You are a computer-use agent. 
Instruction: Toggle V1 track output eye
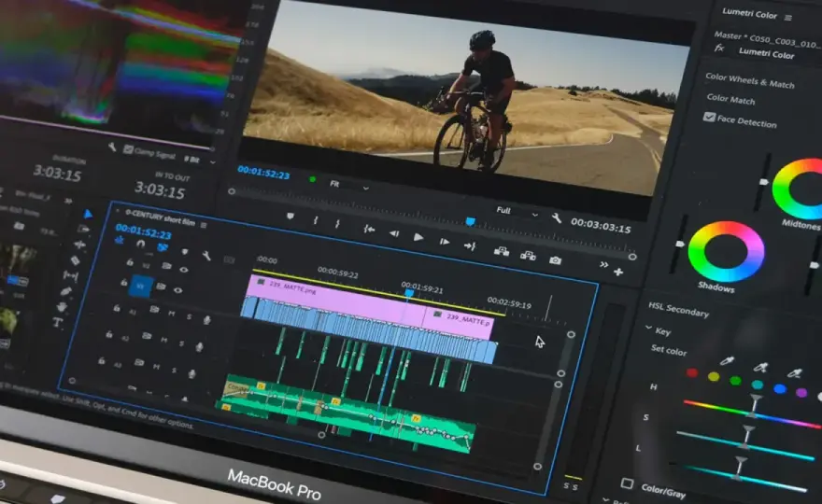(178, 289)
